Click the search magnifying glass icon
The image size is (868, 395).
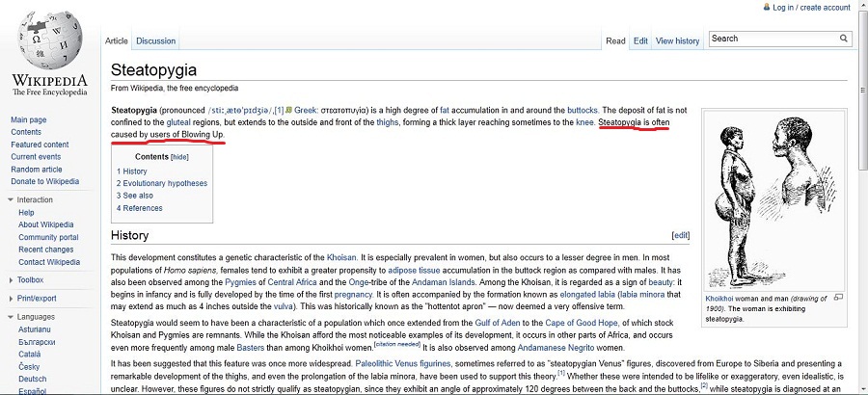tap(844, 39)
